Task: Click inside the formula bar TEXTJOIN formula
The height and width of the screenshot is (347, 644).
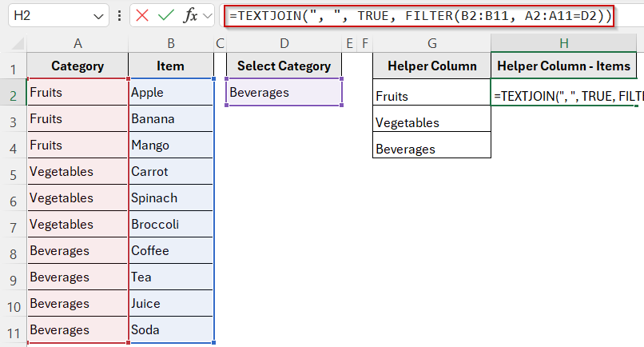Action: 419,16
